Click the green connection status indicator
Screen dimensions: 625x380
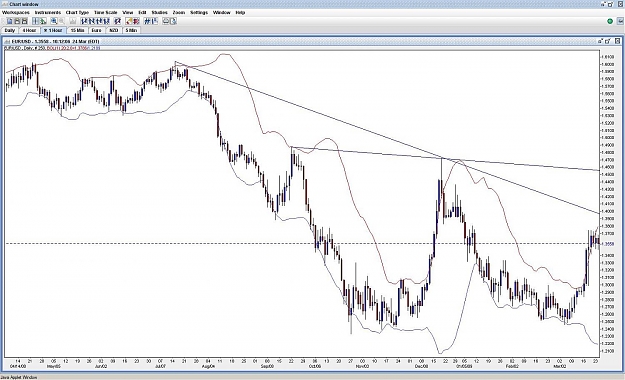pyautogui.click(x=610, y=21)
